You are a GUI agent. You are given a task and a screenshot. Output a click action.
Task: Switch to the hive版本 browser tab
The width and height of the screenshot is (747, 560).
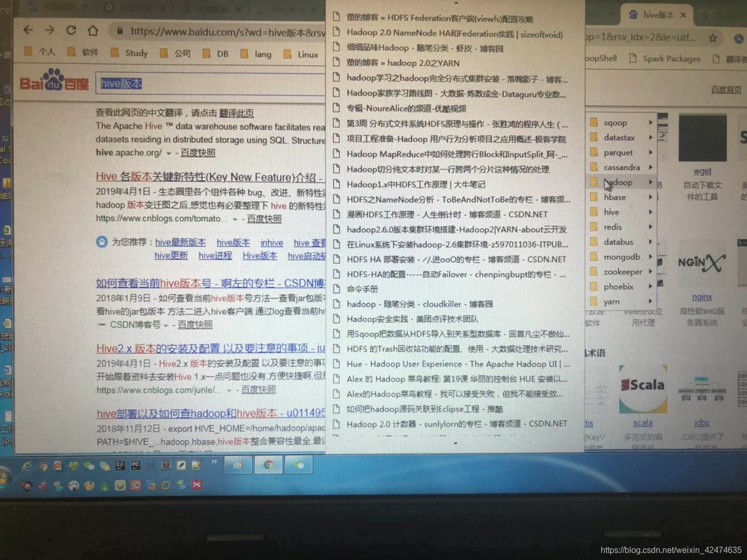coord(658,15)
